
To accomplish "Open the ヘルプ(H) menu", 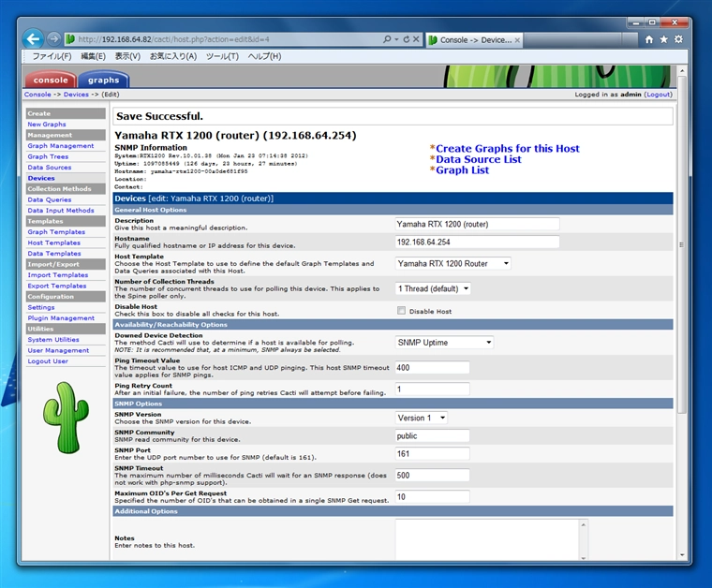I will tap(264, 56).
